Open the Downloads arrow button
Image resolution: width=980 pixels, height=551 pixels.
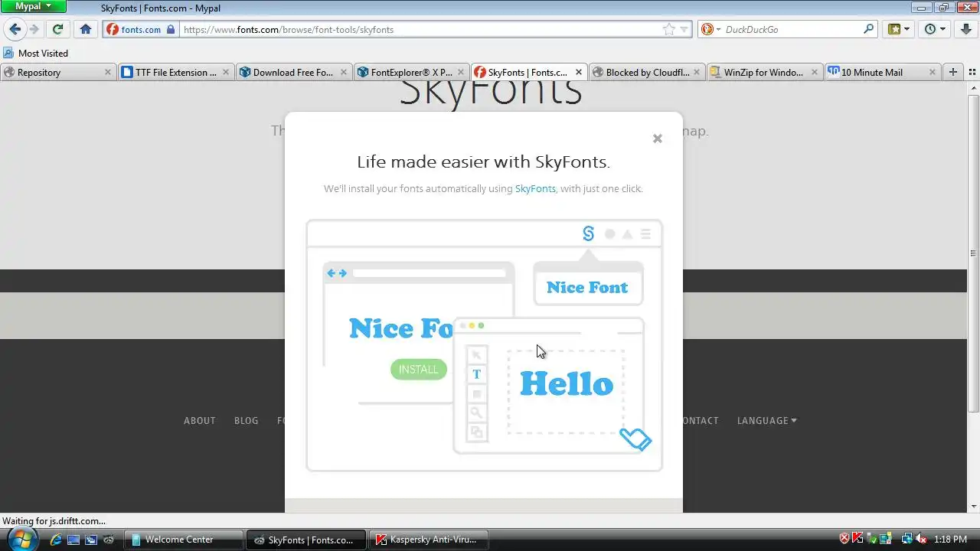[x=965, y=29]
